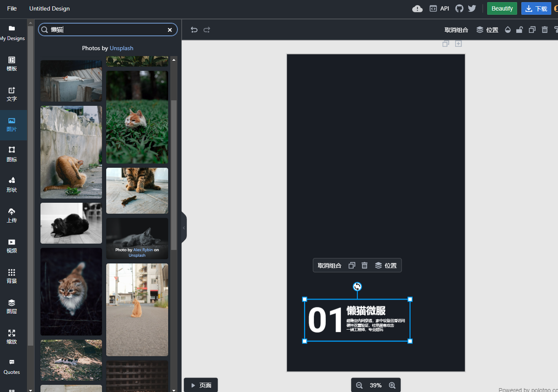Click the large 01 number on the canvas
This screenshot has width=558, height=392.
(325, 320)
